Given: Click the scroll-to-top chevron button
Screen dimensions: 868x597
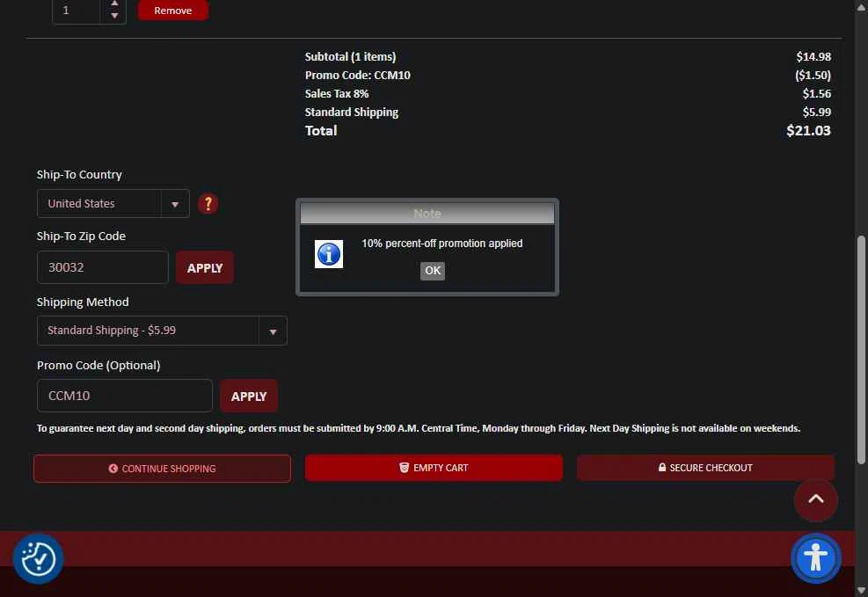Looking at the screenshot, I should (x=815, y=499).
